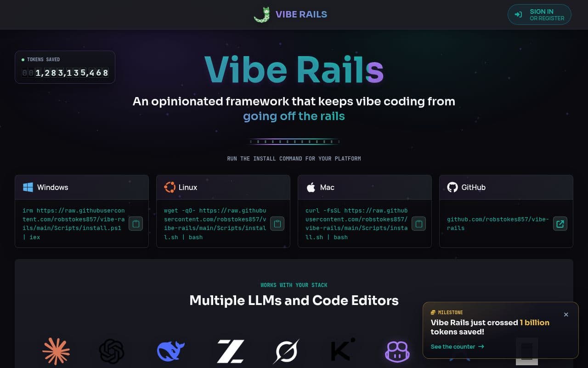Open the GitHub repo in new tab

[x=560, y=224]
